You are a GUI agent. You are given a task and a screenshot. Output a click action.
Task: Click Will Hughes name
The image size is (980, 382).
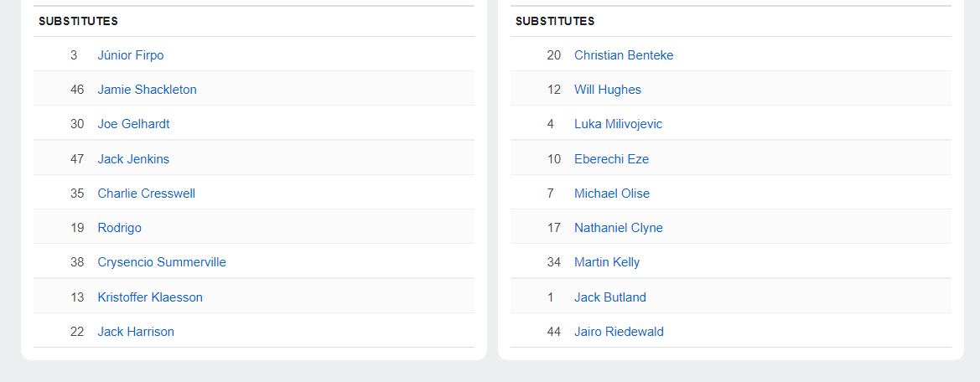coord(607,90)
